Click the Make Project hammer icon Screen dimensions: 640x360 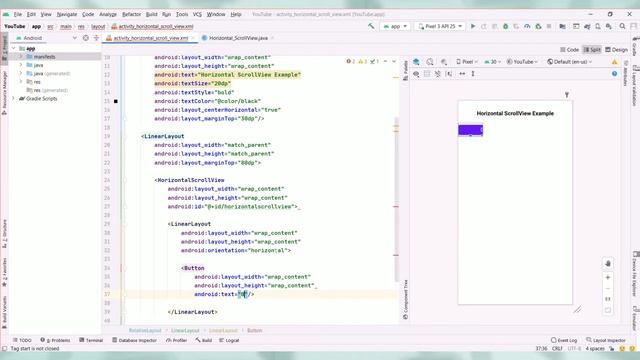tap(371, 26)
